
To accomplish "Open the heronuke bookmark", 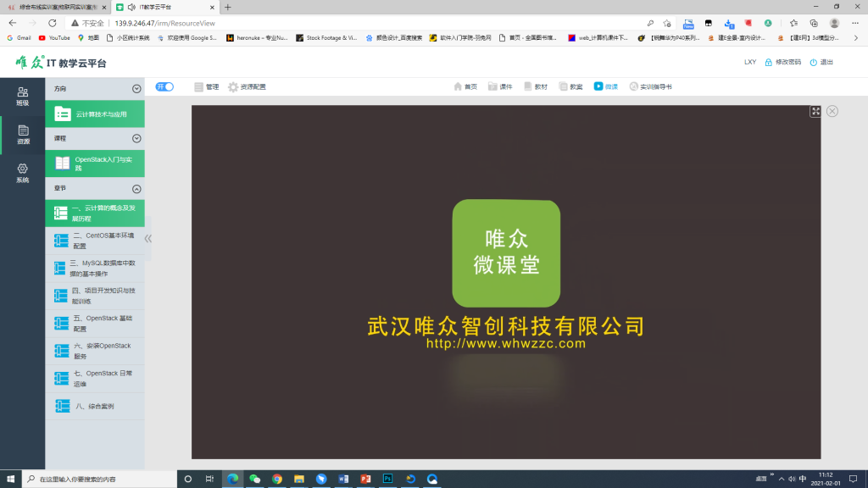I will coord(257,38).
